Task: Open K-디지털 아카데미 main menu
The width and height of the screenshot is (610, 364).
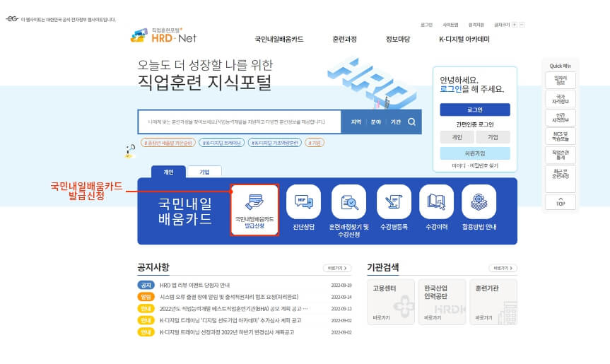Action: [464, 40]
